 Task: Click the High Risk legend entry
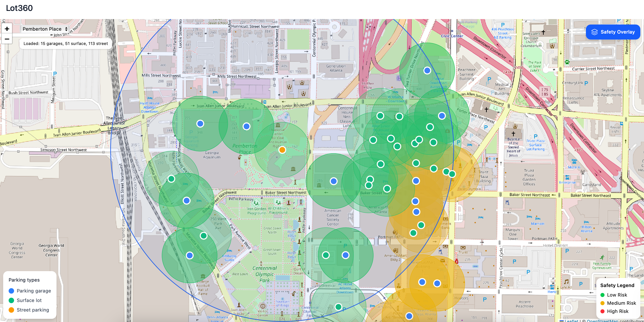617,311
